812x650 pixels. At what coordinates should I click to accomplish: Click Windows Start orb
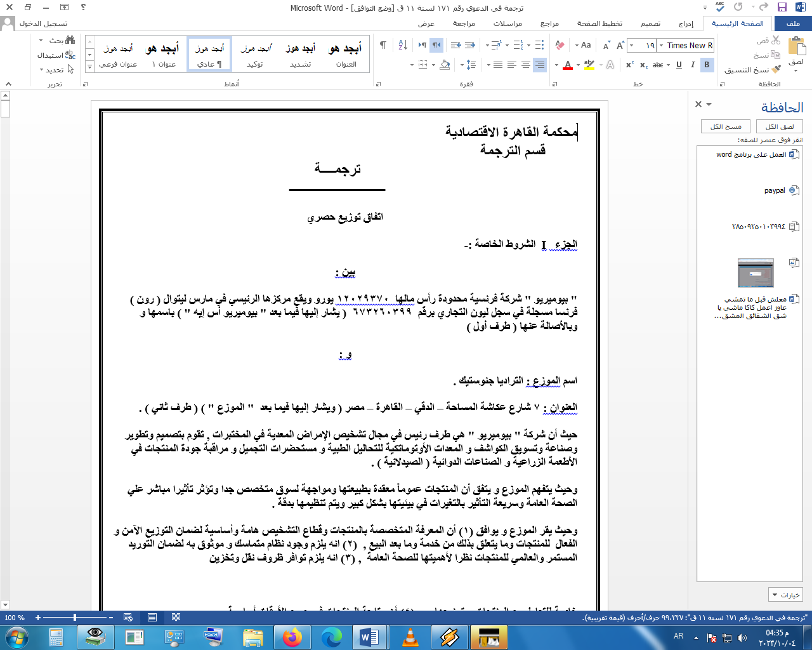click(16, 637)
